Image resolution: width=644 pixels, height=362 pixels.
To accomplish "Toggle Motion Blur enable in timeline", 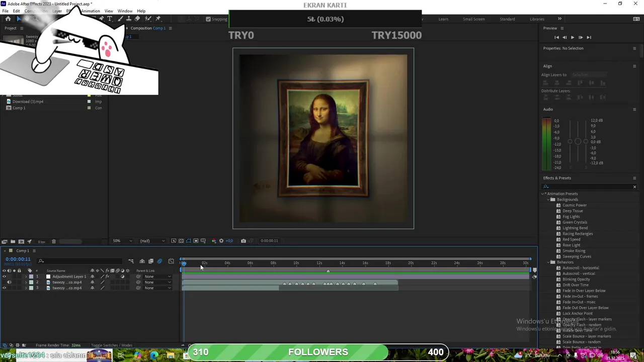I will coord(160,261).
